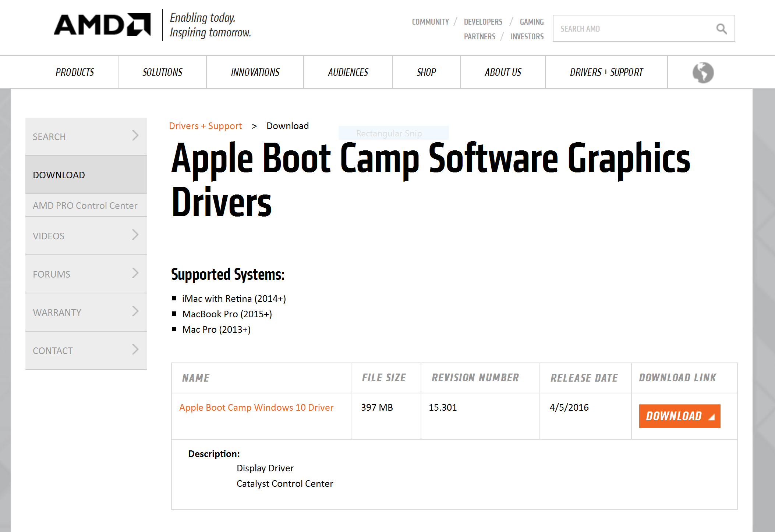This screenshot has width=775, height=532.
Task: Go to Drivers + Support breadcrumb
Action: [205, 126]
